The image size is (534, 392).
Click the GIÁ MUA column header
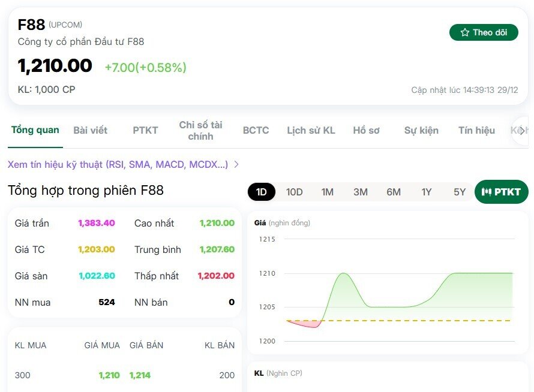102,345
